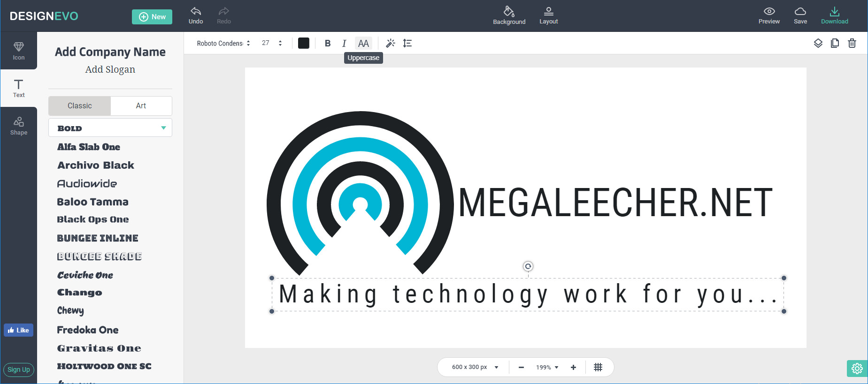Open the line spacing tool
This screenshot has height=384, width=868.
coord(407,43)
